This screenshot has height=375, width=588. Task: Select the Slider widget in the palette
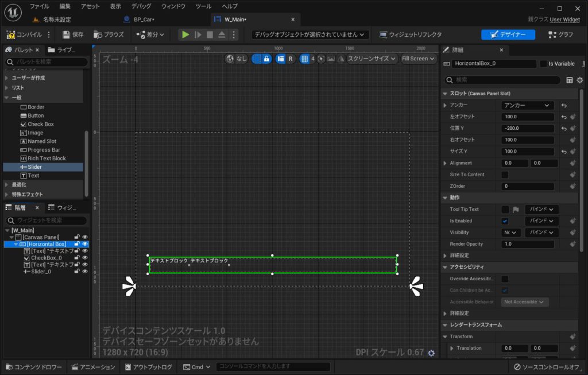pos(42,167)
